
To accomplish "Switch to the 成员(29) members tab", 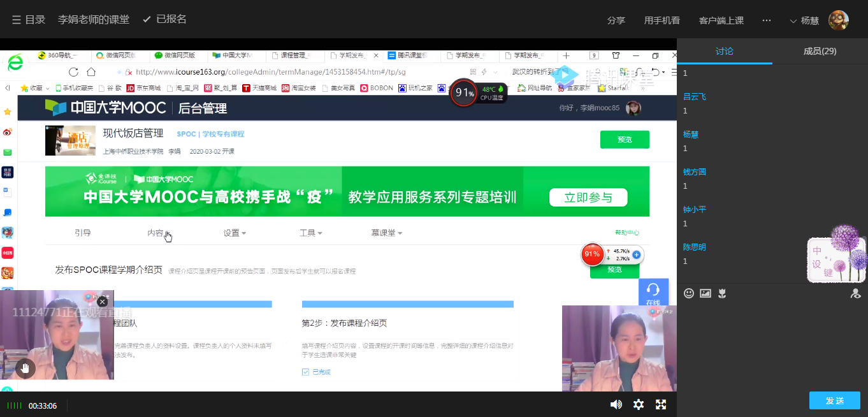I will click(x=820, y=51).
